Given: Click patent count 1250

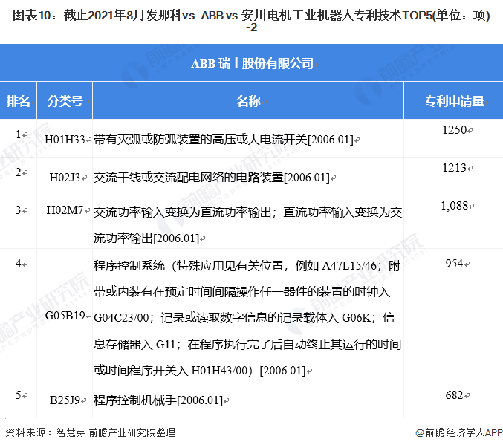Looking at the screenshot, I should pos(454,130).
